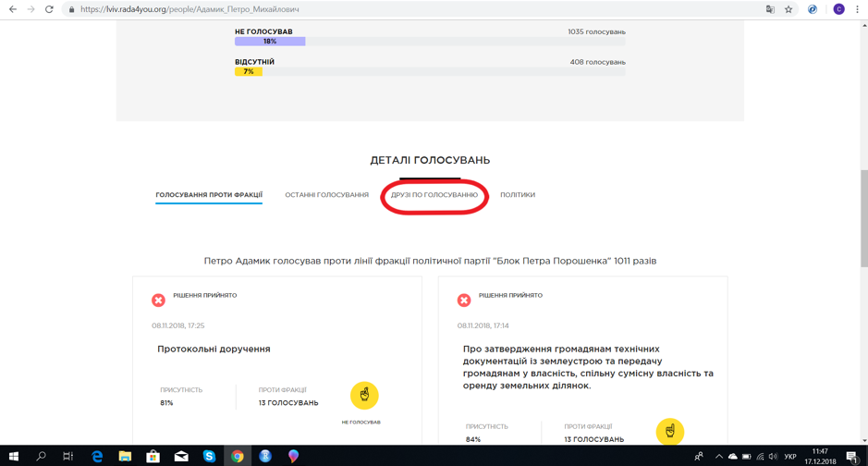Open tab Голосування проти фракції
The width and height of the screenshot is (868, 466).
[209, 195]
